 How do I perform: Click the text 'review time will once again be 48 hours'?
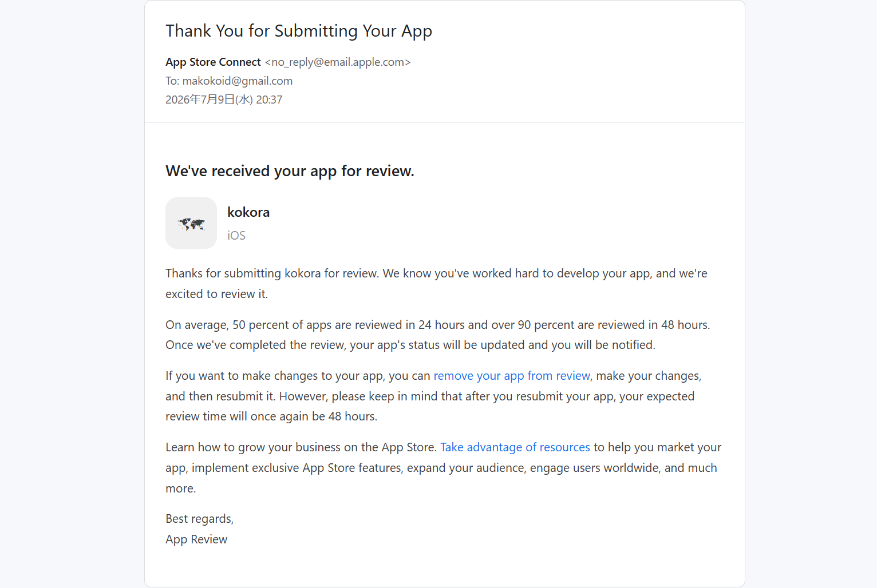[270, 416]
